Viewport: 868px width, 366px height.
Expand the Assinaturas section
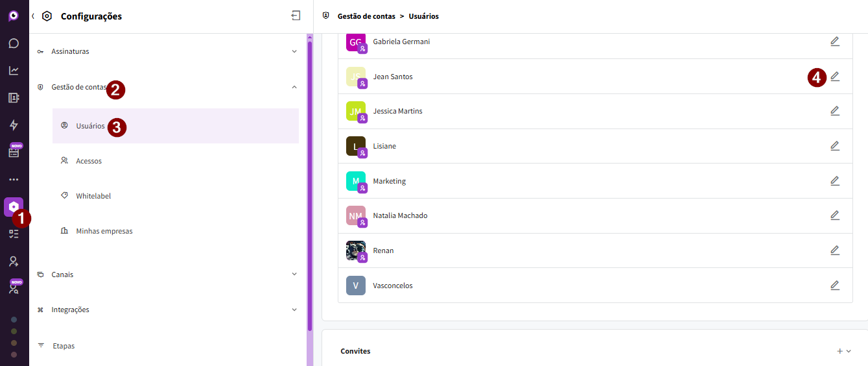tap(294, 51)
